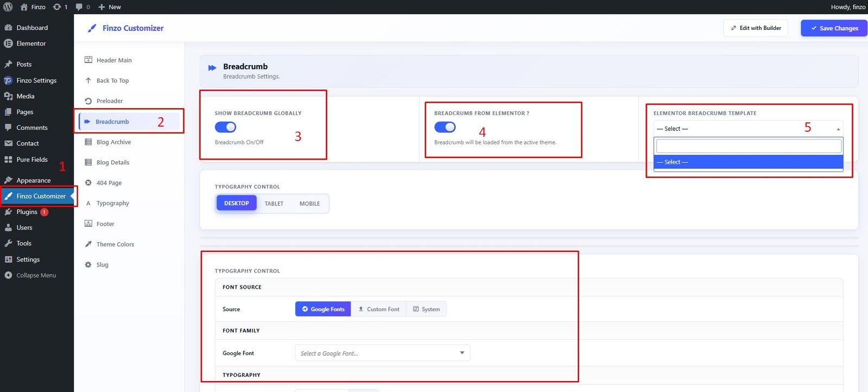Click the Back To Top arrow icon

click(88, 80)
